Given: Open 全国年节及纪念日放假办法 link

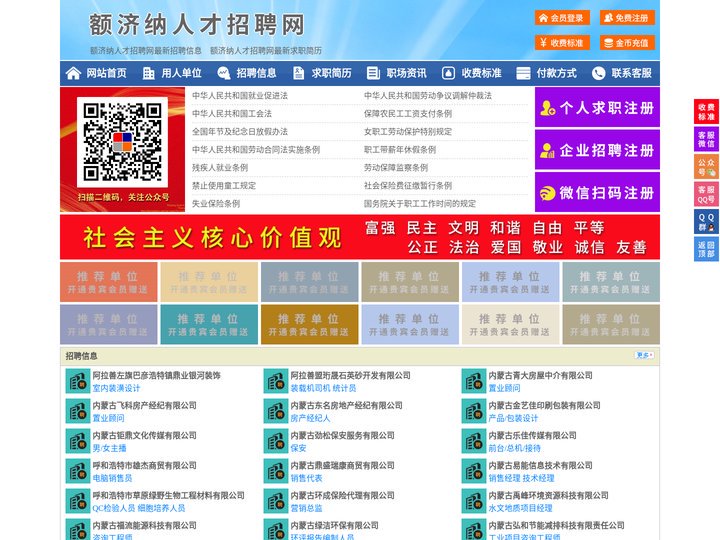Looking at the screenshot, I should (240, 131).
